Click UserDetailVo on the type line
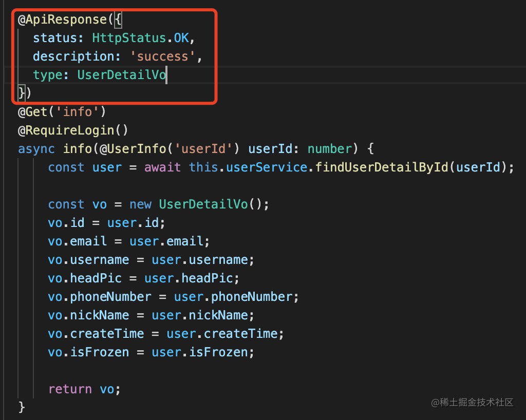Viewport: 526px width, 420px height. click(122, 75)
